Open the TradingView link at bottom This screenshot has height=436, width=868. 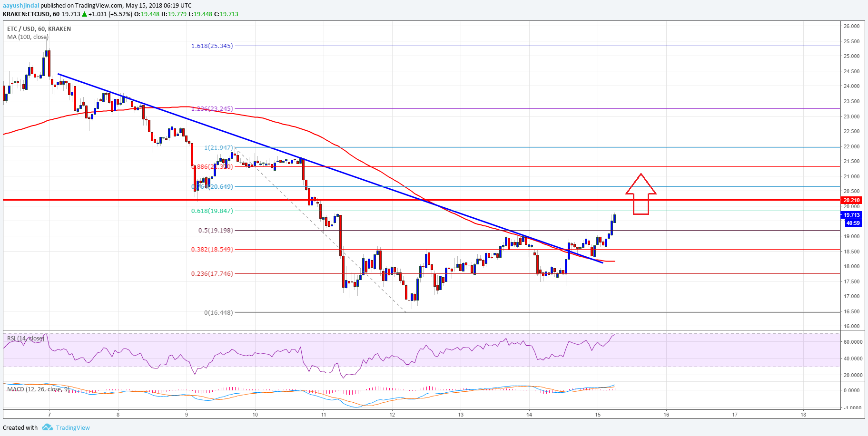73,427
